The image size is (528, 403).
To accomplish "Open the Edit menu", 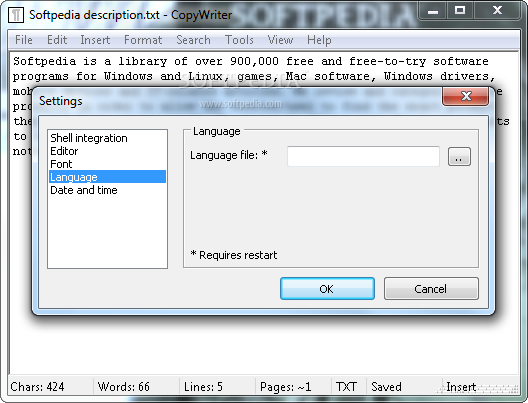I will [x=57, y=40].
